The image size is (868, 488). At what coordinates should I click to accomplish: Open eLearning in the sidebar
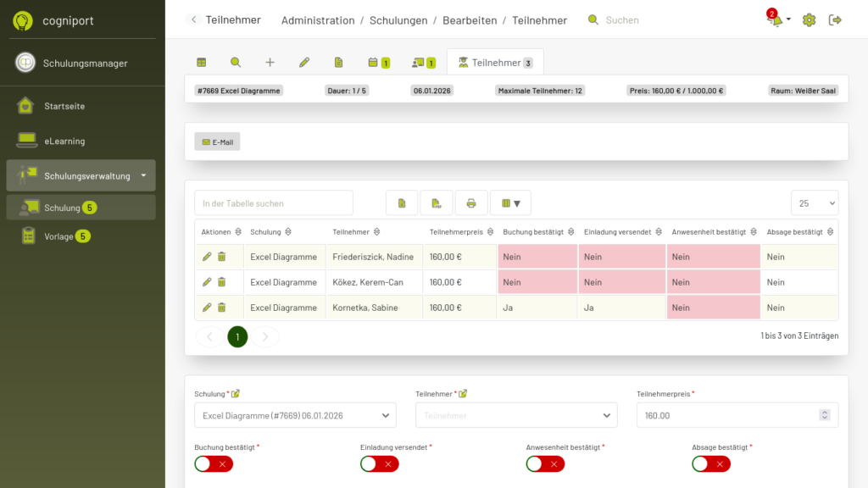(x=64, y=141)
